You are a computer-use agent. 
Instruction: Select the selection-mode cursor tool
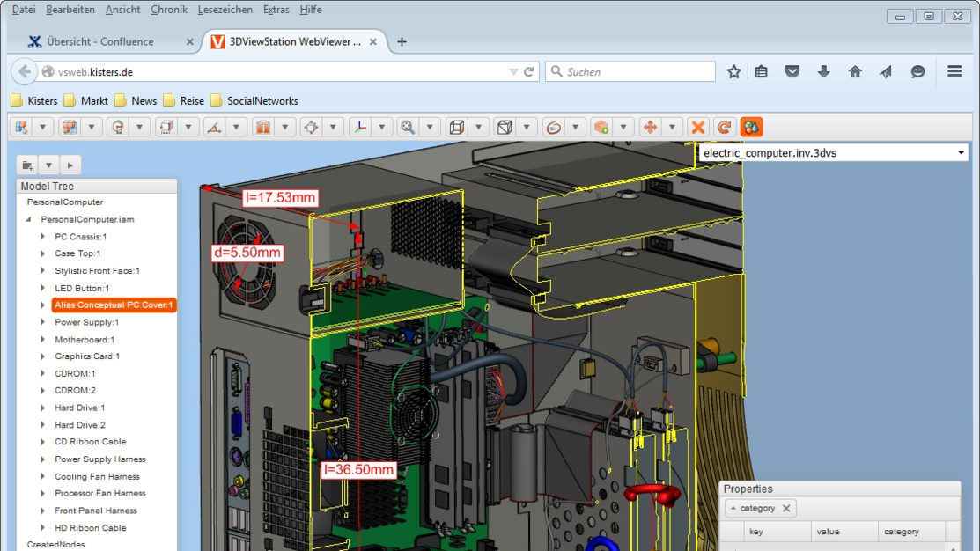(22, 128)
